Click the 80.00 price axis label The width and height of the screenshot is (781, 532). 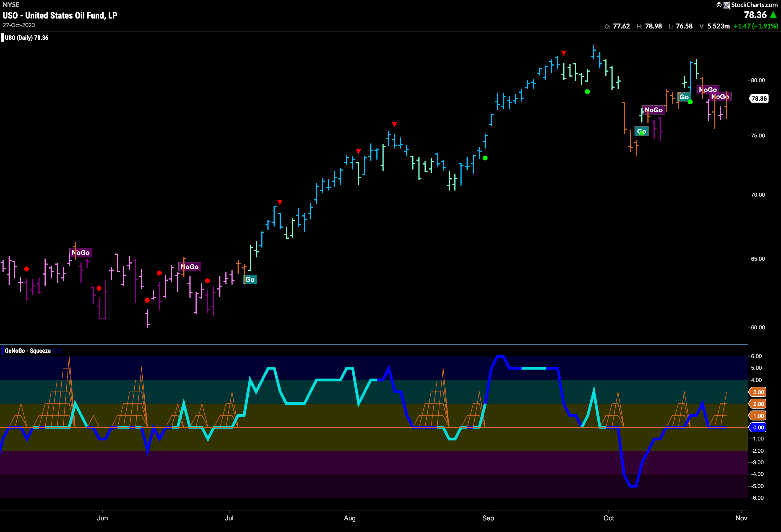(758, 80)
